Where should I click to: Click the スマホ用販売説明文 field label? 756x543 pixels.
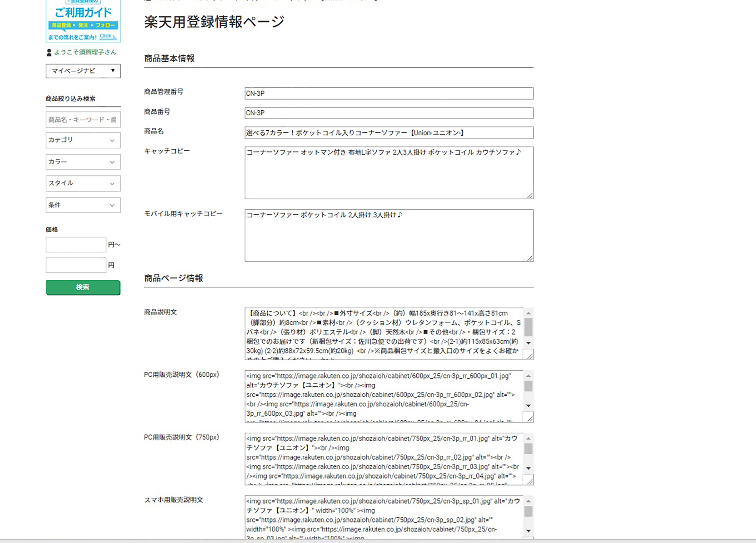(173, 500)
